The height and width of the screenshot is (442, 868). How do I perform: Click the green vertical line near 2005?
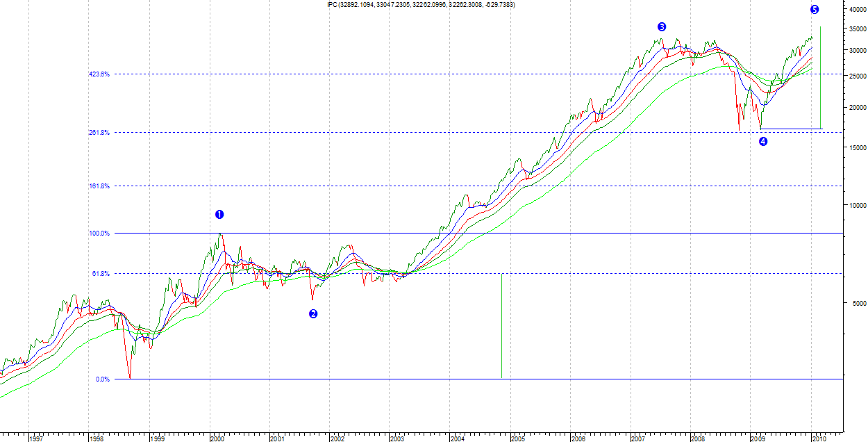click(501, 327)
